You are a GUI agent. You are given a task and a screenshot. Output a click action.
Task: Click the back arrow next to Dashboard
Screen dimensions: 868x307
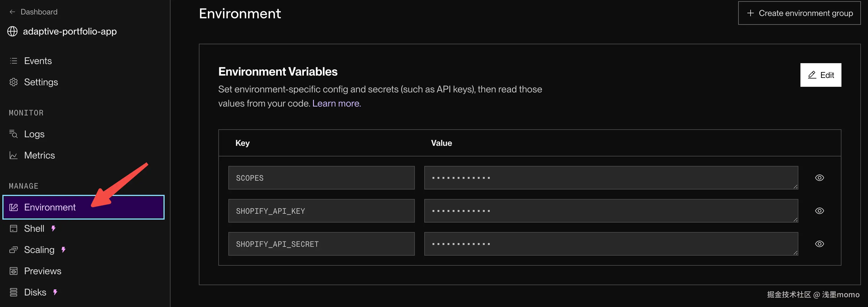click(x=12, y=12)
